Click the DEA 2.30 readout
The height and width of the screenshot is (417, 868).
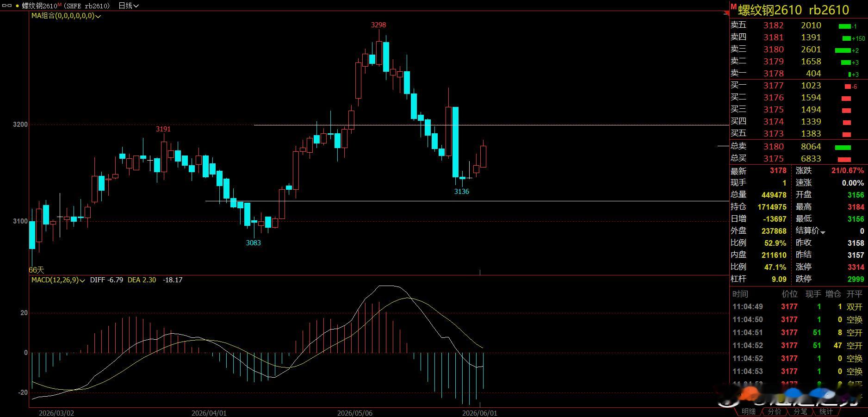click(142, 280)
